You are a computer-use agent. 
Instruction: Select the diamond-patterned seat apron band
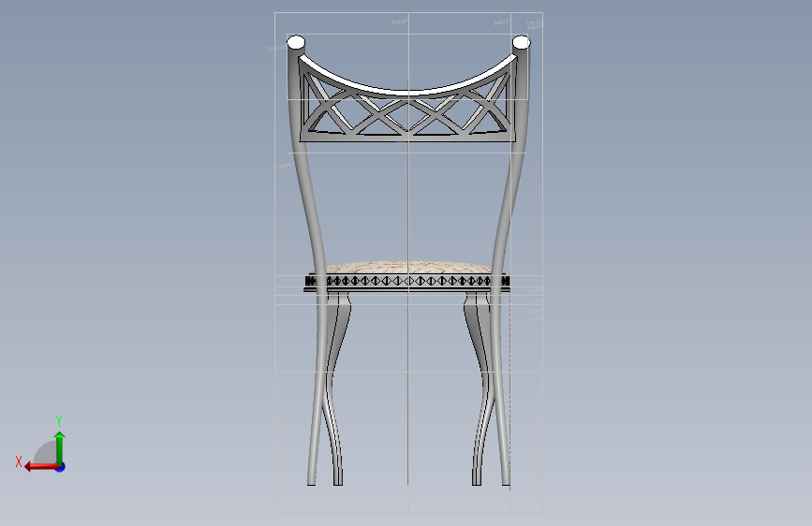tap(407, 281)
